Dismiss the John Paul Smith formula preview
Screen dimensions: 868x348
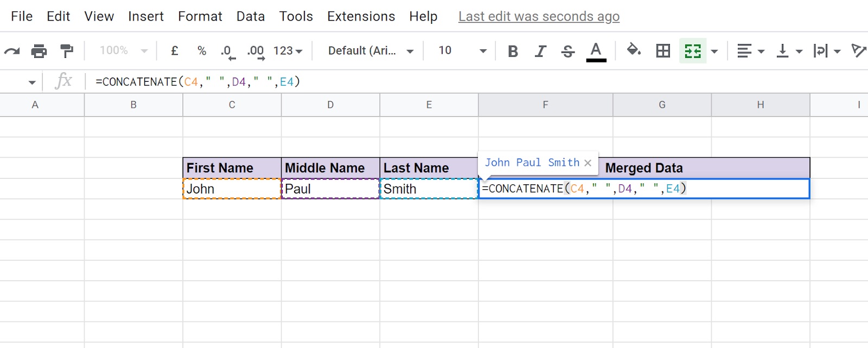coord(589,163)
